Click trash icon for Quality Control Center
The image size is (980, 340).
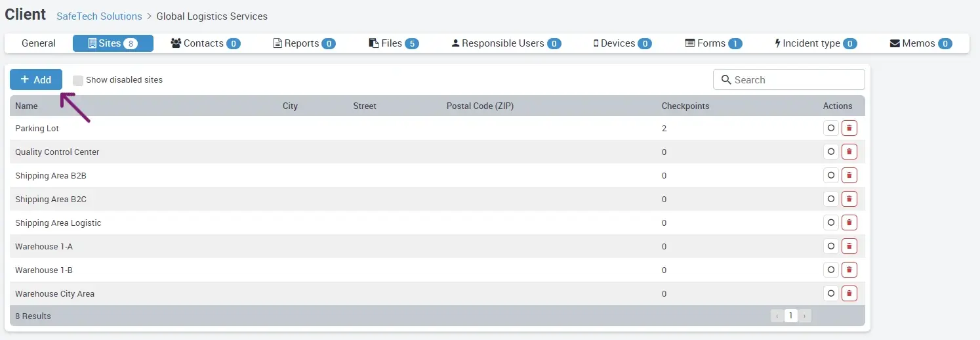[849, 152]
